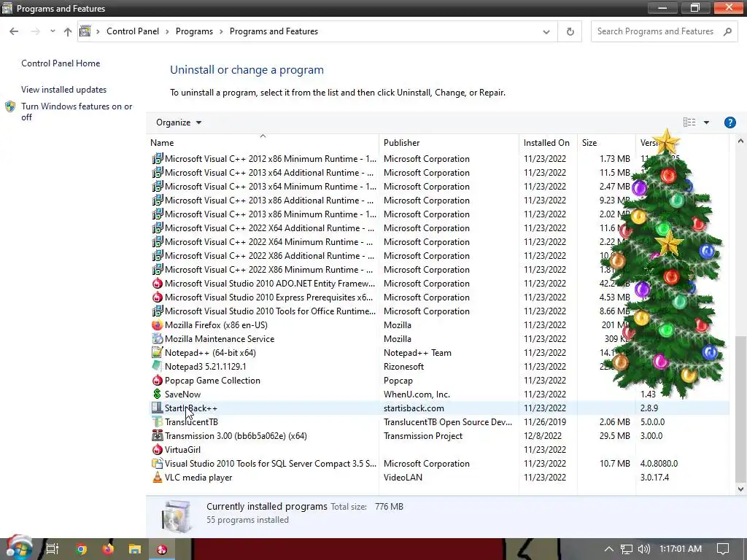Click Programs and Features breadcrumb
This screenshot has height=560, width=747.
274,31
